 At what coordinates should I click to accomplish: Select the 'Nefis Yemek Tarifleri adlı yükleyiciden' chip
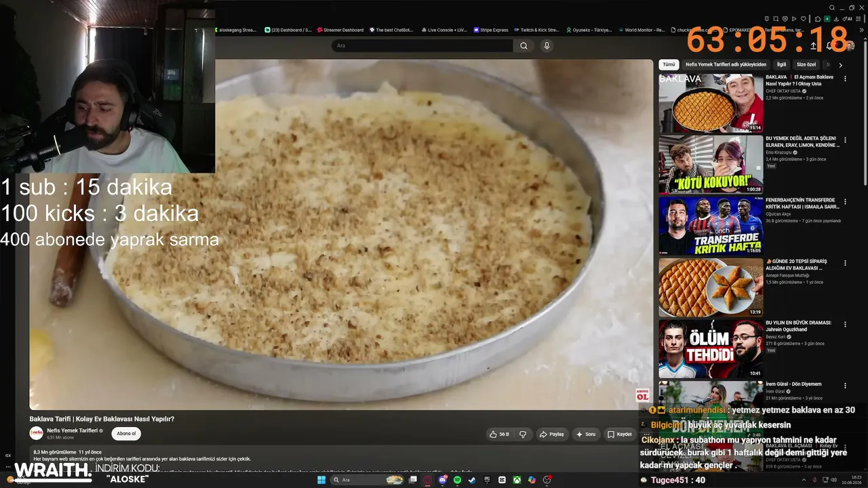coord(726,64)
